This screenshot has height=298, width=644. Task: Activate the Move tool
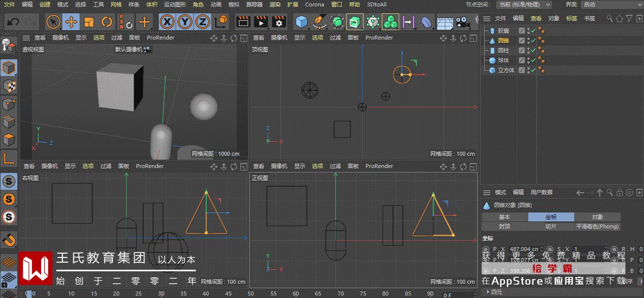click(71, 22)
